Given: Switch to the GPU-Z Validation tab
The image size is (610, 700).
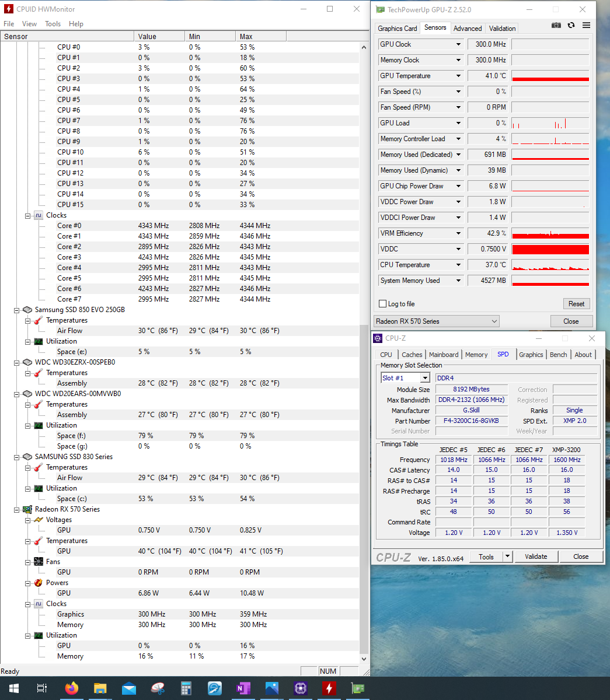Looking at the screenshot, I should coord(502,29).
